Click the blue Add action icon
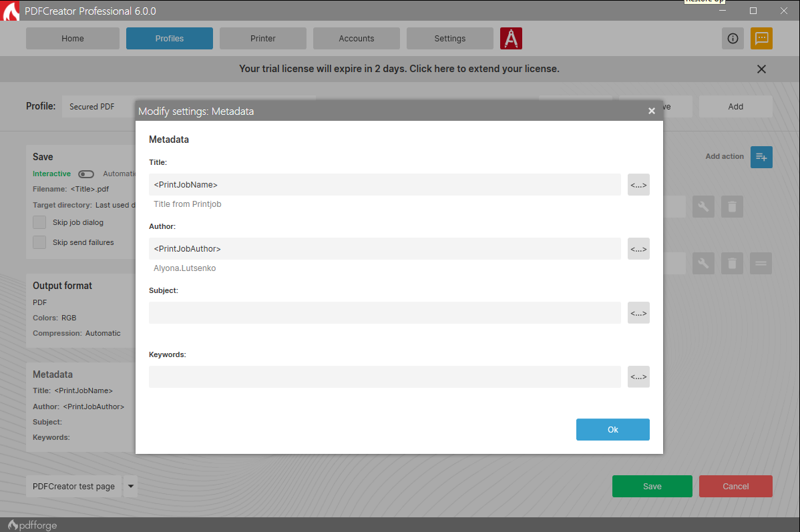Image resolution: width=800 pixels, height=532 pixels. click(x=761, y=157)
